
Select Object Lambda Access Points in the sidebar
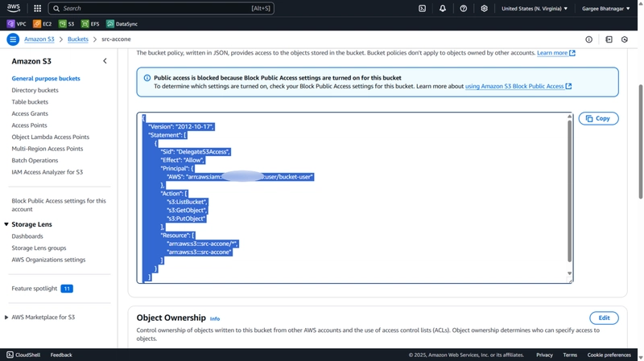point(50,137)
